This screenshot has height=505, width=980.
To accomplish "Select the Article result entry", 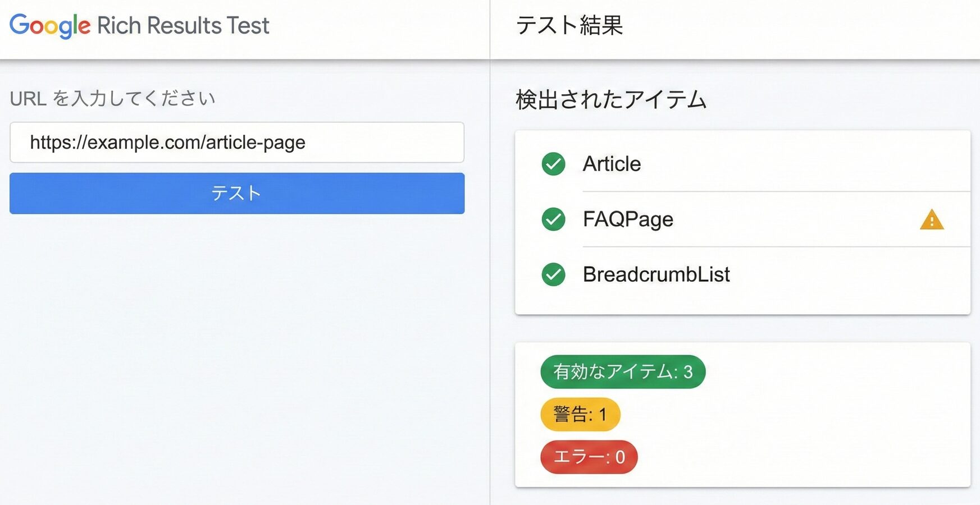I will (x=612, y=164).
